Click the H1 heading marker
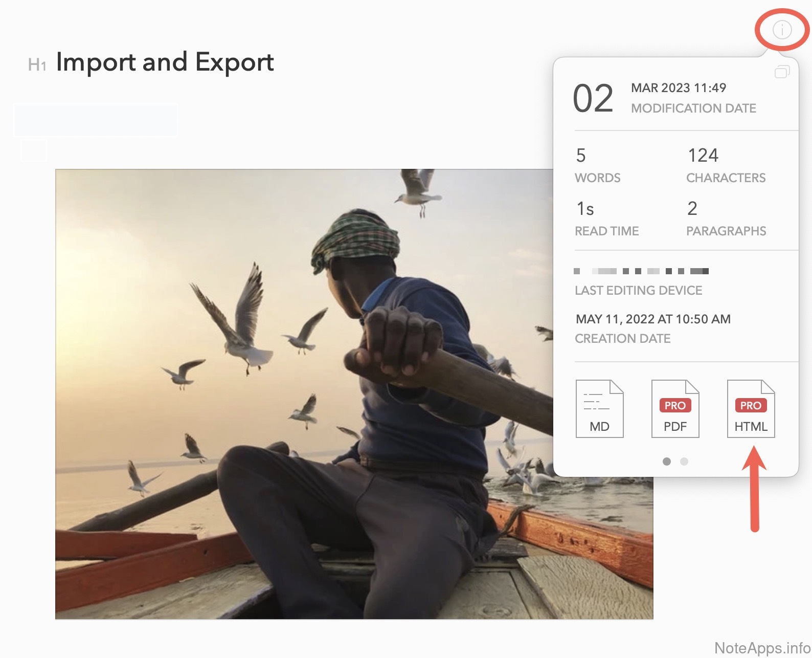Image resolution: width=812 pixels, height=658 pixels. (37, 65)
